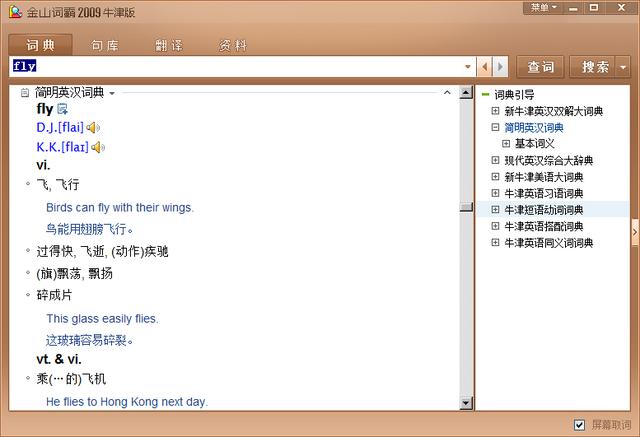Image resolution: width=640 pixels, height=437 pixels.
Task: Collapse 简明英汉词典 tree node
Action: pyautogui.click(x=496, y=127)
